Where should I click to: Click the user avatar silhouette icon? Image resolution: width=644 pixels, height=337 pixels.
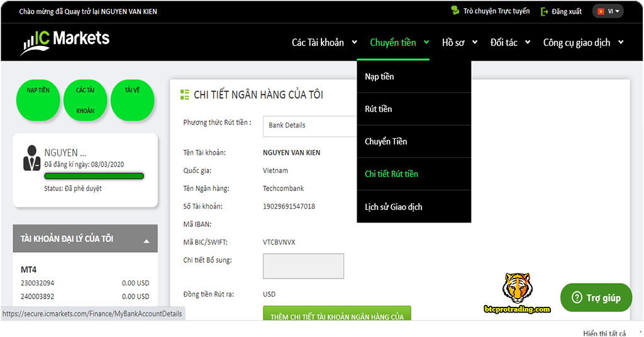point(31,158)
